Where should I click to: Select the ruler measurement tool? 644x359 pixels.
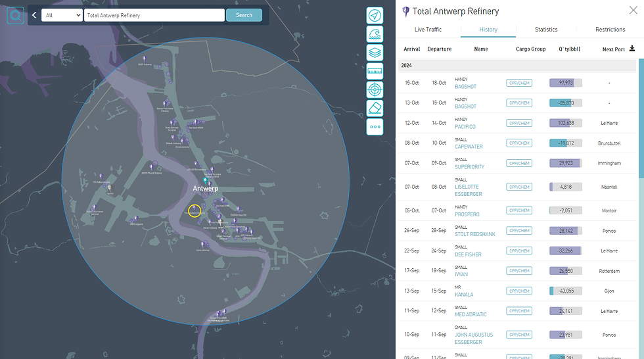click(x=375, y=71)
